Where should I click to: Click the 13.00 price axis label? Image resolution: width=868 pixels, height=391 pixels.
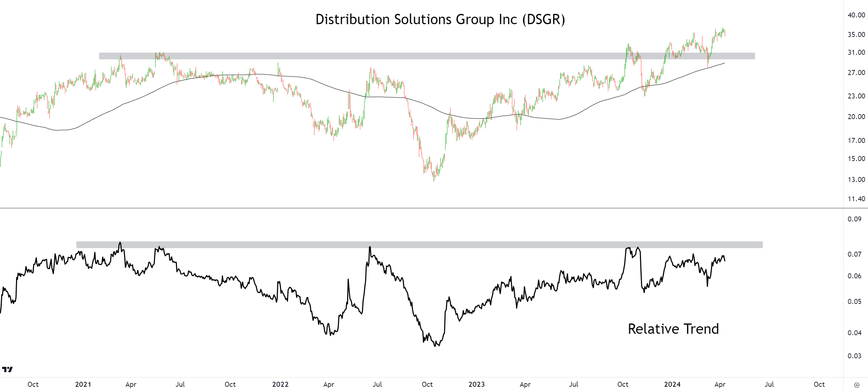[856, 180]
